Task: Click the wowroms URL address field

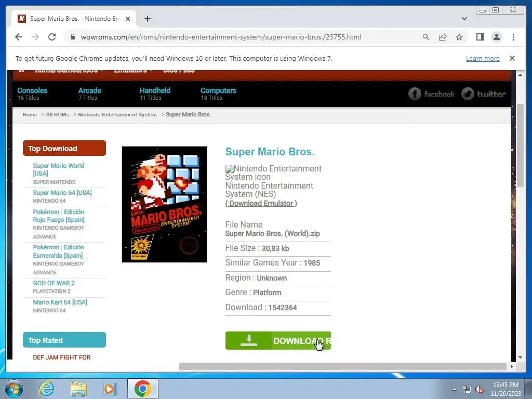Action: pos(221,37)
